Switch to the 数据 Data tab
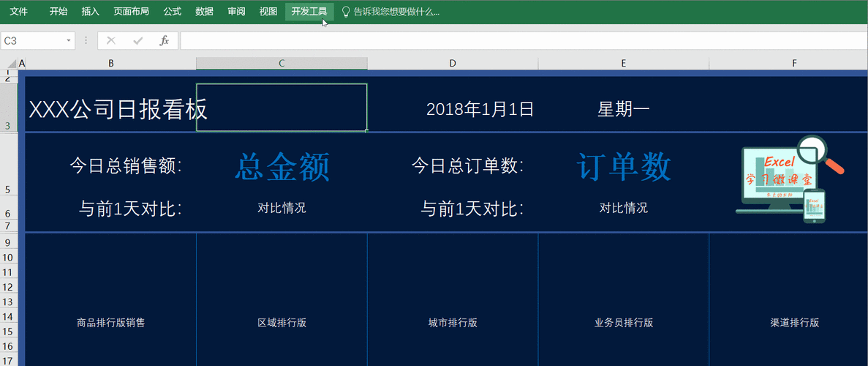This screenshot has height=366, width=868. 204,12
